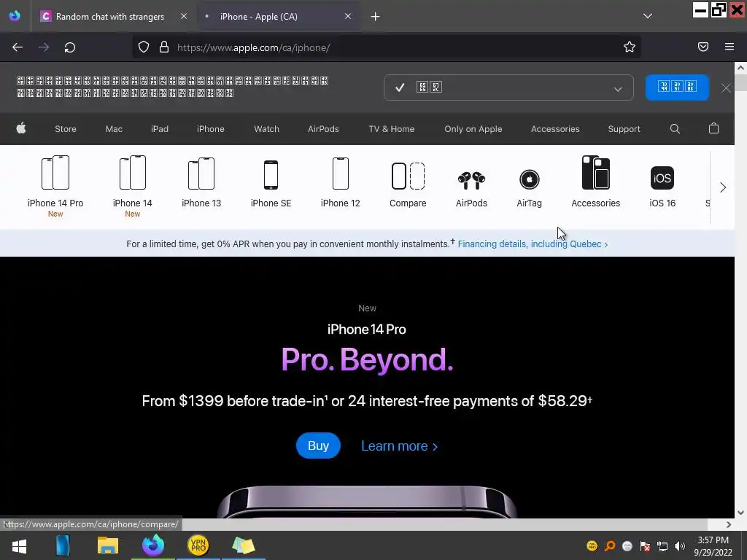Open the Mac menu item
The width and height of the screenshot is (747, 560).
(114, 129)
